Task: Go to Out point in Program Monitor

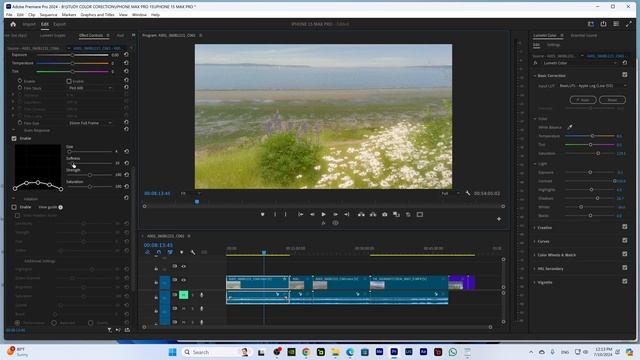Action: coord(347,214)
